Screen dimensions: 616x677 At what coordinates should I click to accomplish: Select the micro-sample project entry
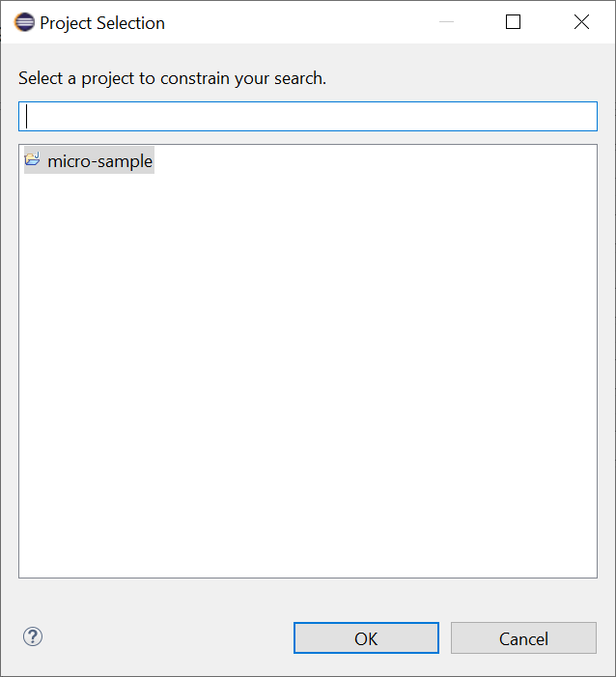tap(99, 161)
